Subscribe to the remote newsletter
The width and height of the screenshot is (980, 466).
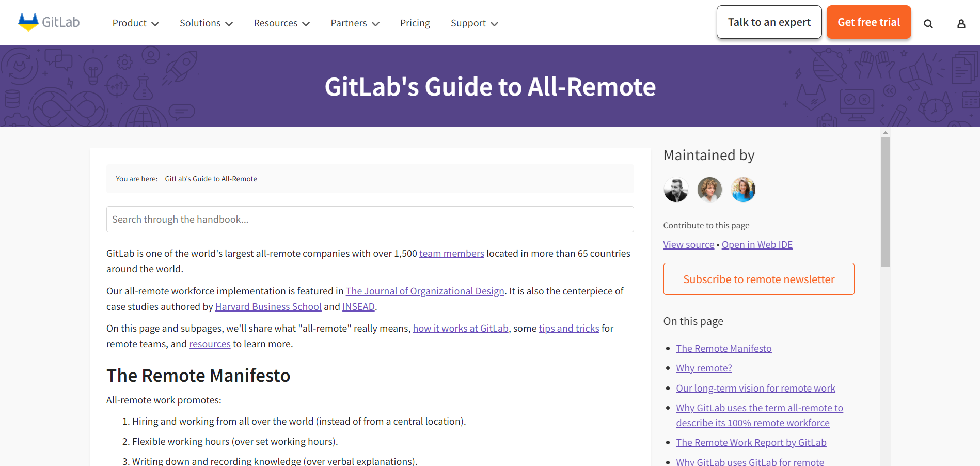coord(758,279)
